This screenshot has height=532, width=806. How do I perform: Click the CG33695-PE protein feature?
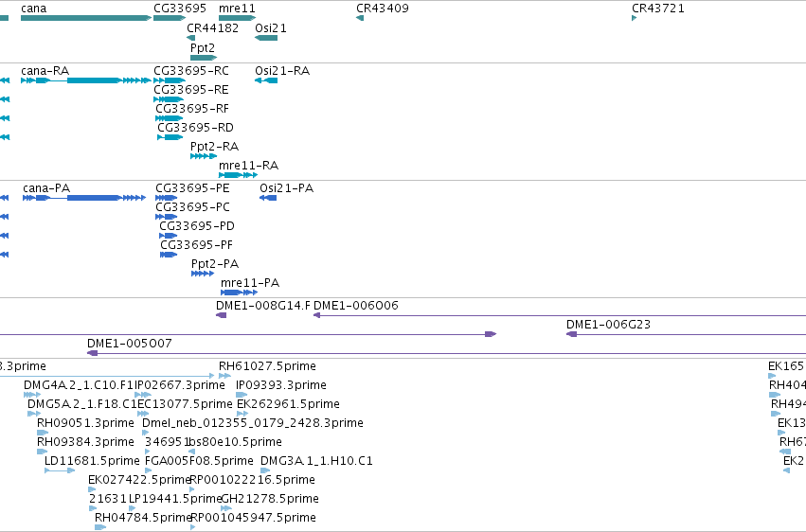(167, 198)
